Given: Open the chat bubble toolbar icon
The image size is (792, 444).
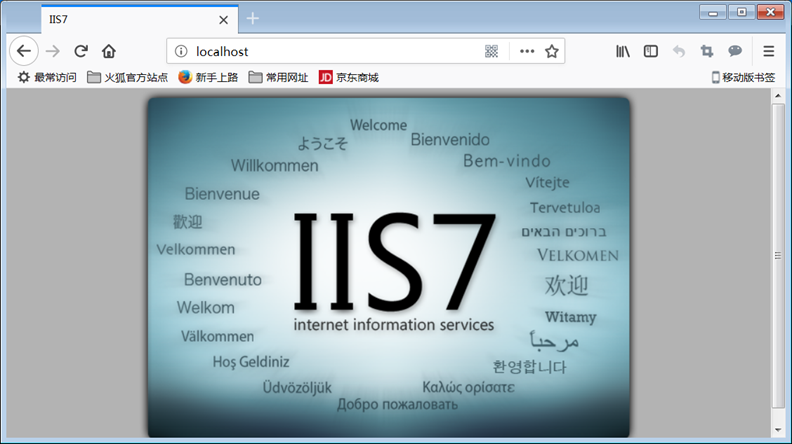Looking at the screenshot, I should click(735, 51).
